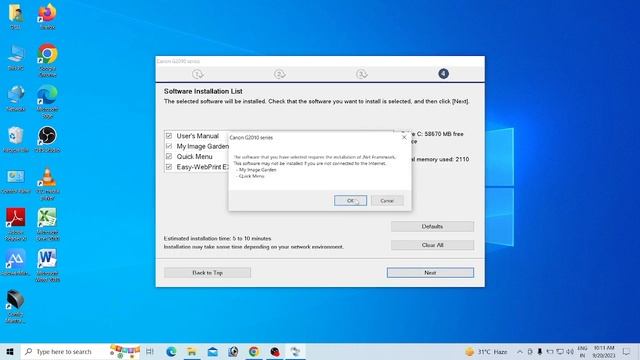Image resolution: width=640 pixels, height=360 pixels.
Task: Select the VLC media player desktop icon
Action: (x=47, y=184)
